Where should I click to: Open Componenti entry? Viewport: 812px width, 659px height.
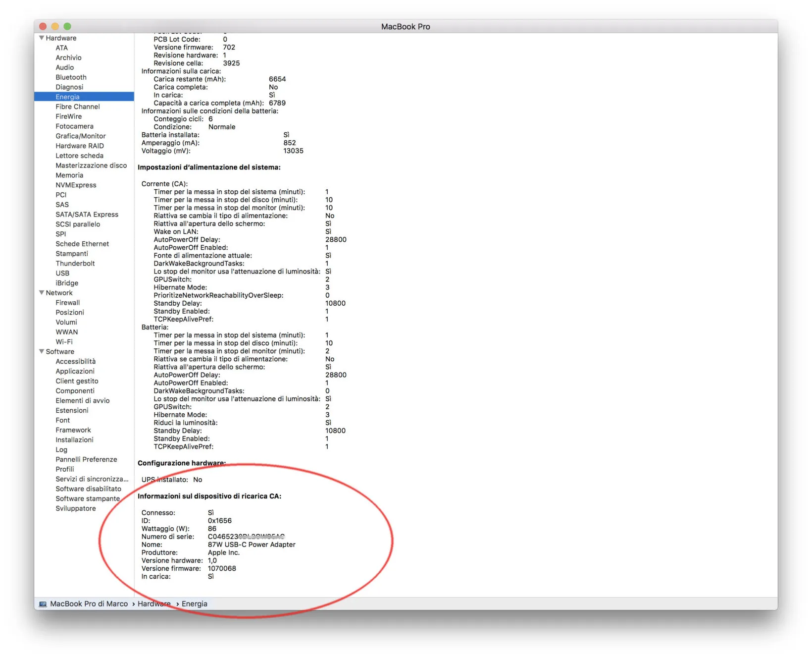click(75, 391)
